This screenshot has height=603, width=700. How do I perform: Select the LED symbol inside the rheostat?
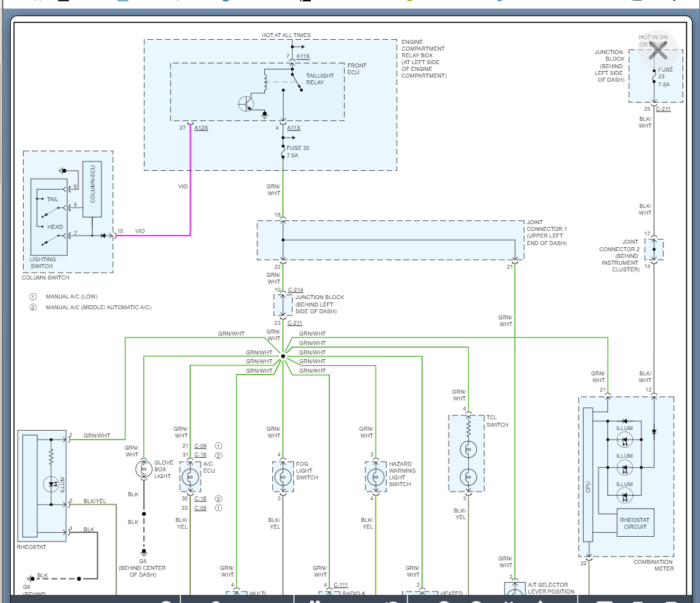click(52, 483)
